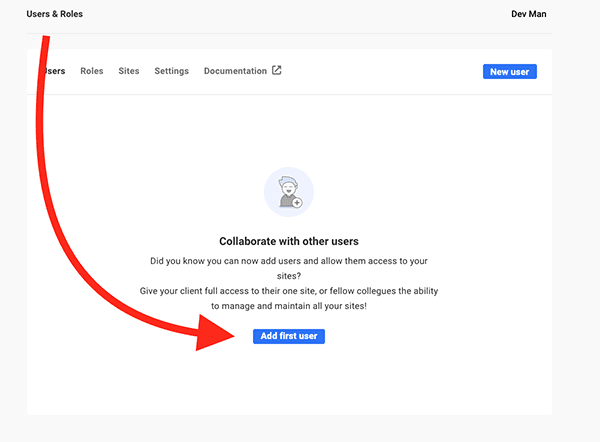This screenshot has height=442, width=600.
Task: Switch to the Roles tab
Action: [92, 71]
